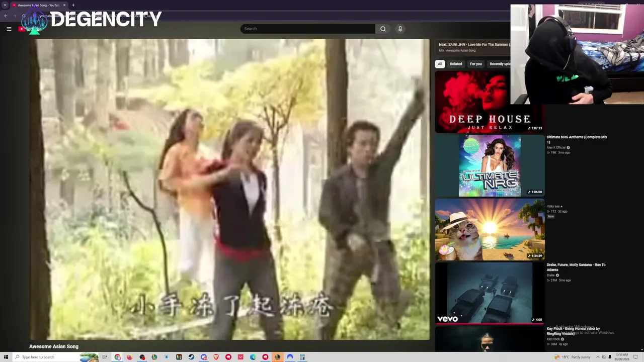The image size is (644, 362).
Task: Open the YouTube guide hamburger menu
Action: coord(9,29)
